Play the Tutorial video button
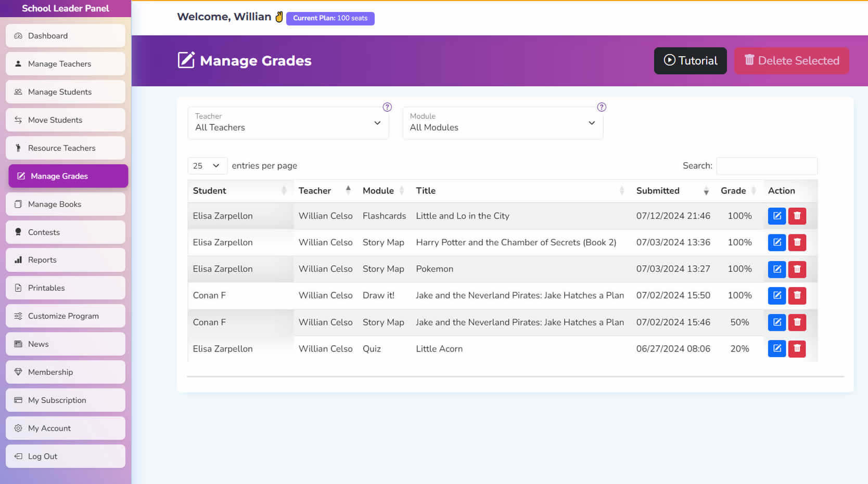This screenshot has width=868, height=484. tap(690, 61)
